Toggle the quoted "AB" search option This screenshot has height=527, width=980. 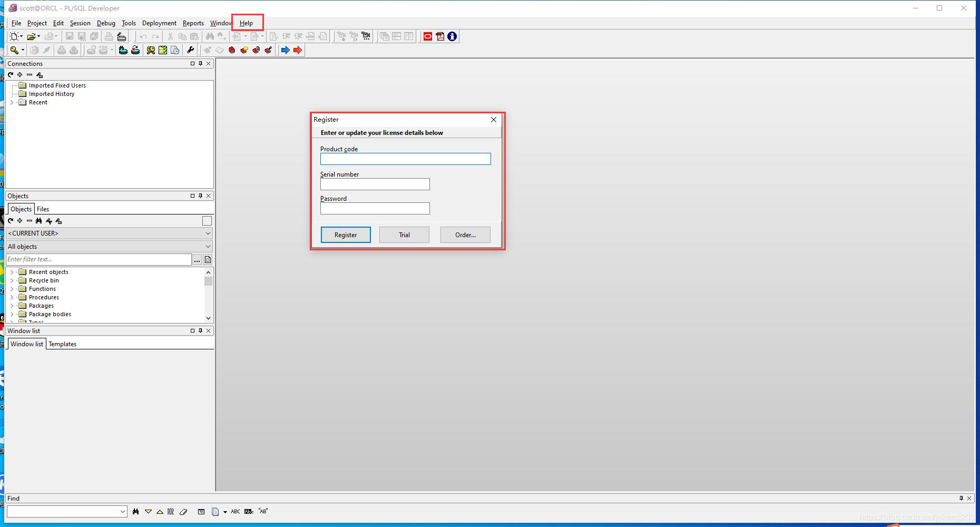coord(263,511)
